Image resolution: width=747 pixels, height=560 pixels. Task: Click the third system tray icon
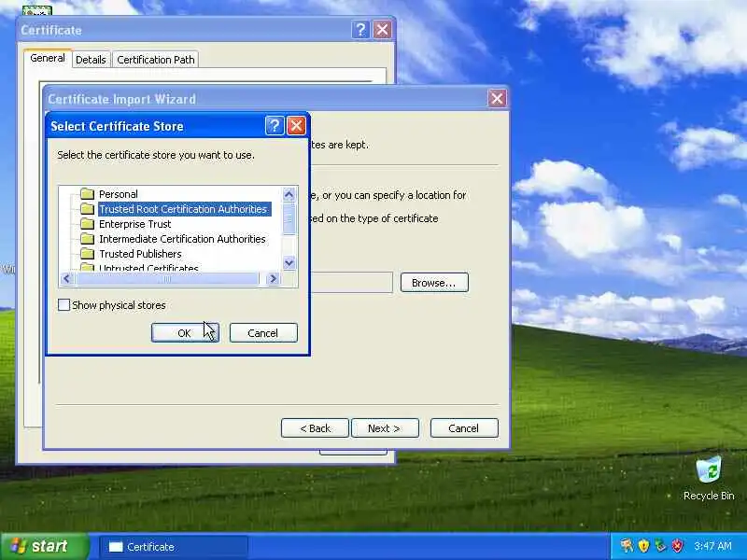pyautogui.click(x=660, y=546)
